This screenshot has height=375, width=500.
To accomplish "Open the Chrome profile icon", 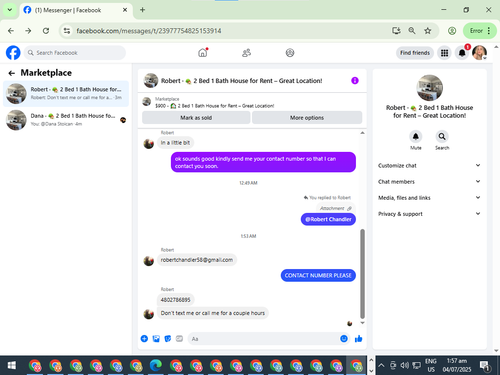I will point(452,31).
